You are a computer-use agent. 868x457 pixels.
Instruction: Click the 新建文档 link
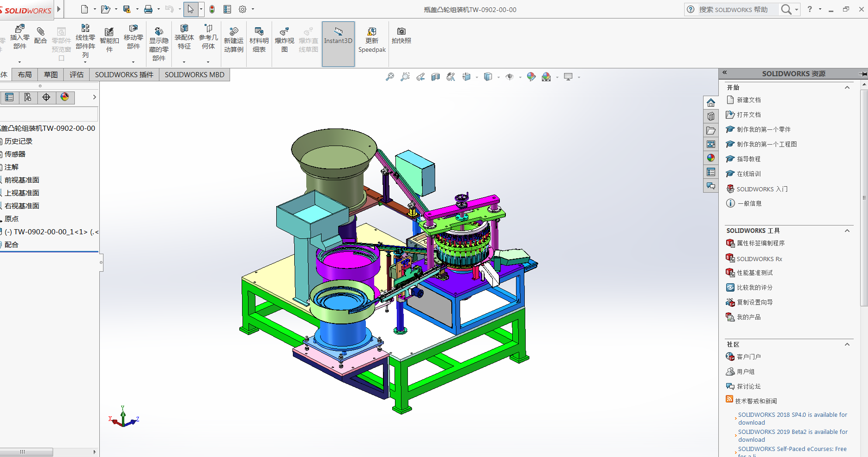[748, 100]
